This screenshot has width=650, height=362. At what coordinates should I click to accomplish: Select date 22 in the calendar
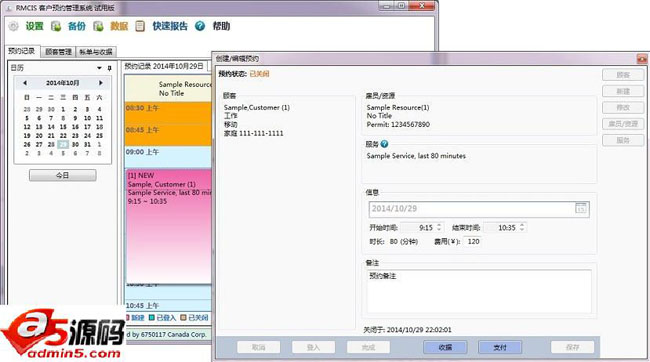(63, 136)
